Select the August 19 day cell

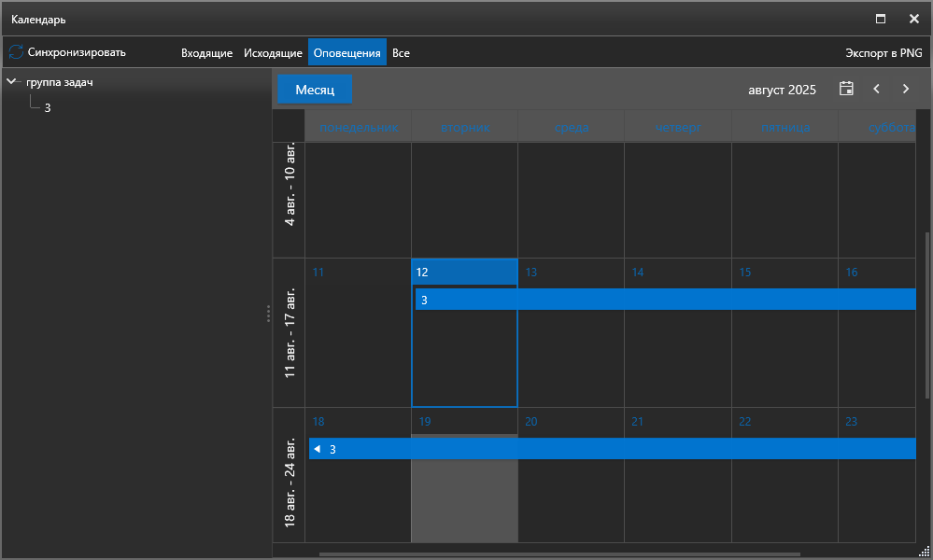coord(464,495)
